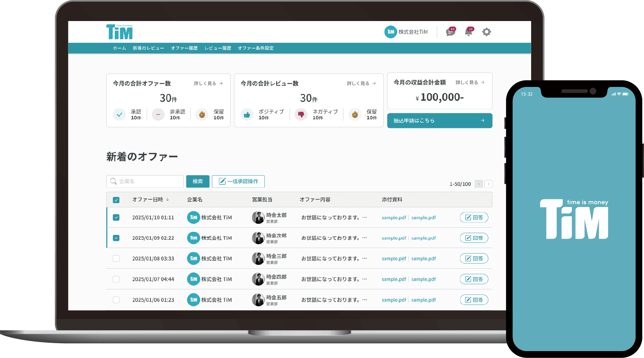
Task: Click the notification bell icon
Action: pos(468,32)
